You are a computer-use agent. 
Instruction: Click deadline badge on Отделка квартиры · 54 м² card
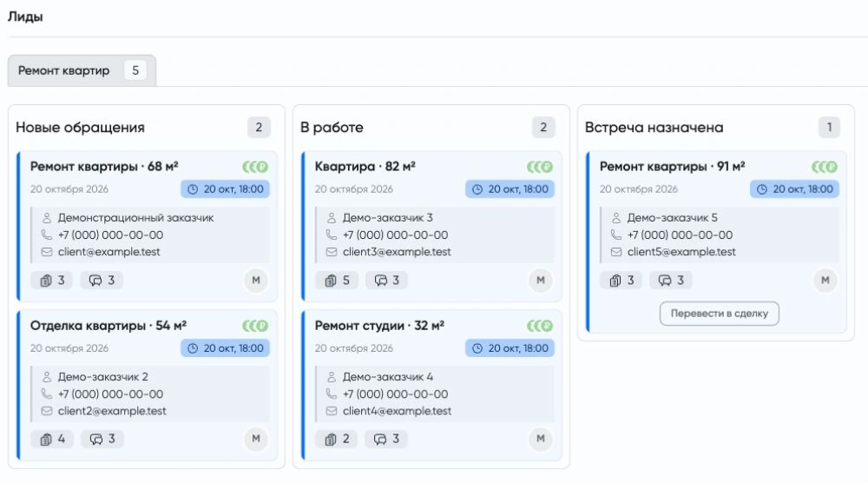click(x=226, y=347)
